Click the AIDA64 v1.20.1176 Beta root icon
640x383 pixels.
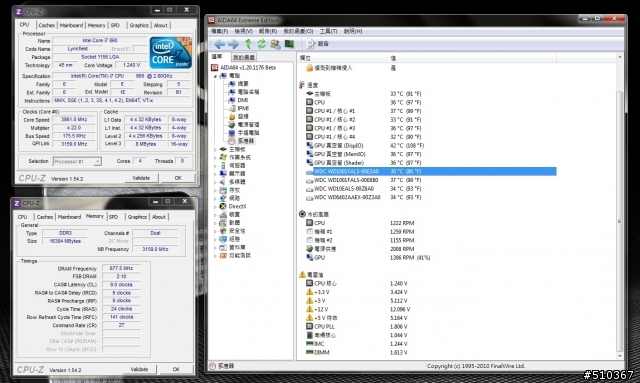click(215, 67)
